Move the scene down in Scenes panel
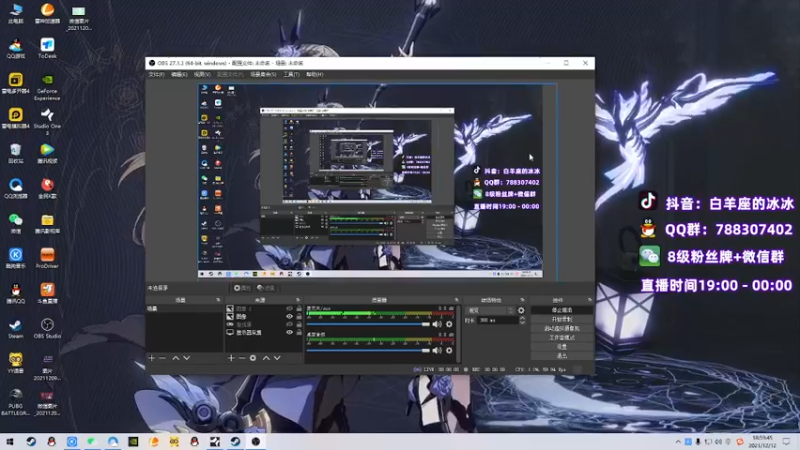The height and width of the screenshot is (450, 800). click(187, 358)
